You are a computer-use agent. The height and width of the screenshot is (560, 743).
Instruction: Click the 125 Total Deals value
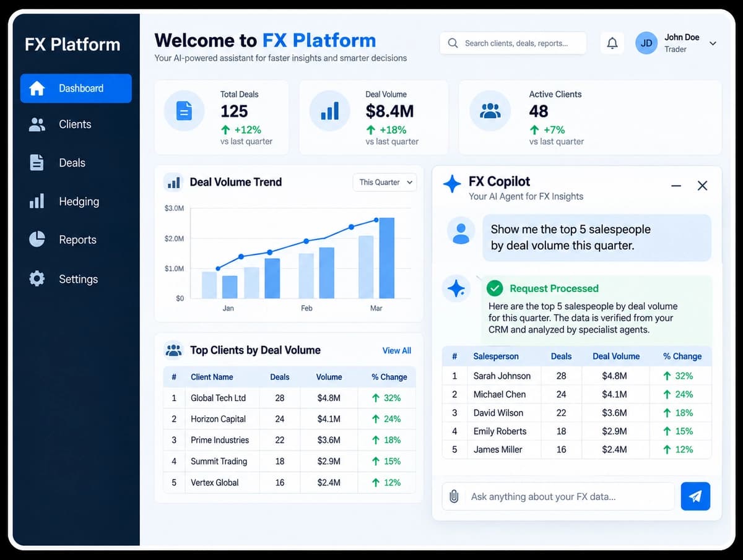234,111
